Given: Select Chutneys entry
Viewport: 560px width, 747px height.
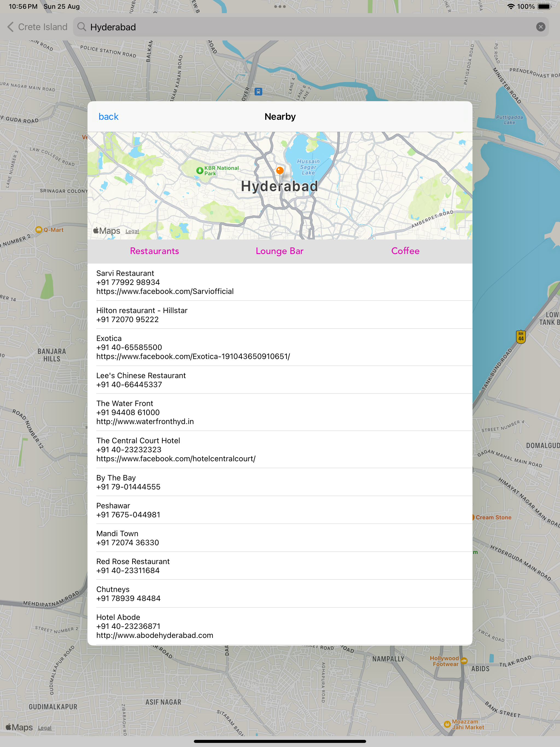Looking at the screenshot, I should pos(280,594).
